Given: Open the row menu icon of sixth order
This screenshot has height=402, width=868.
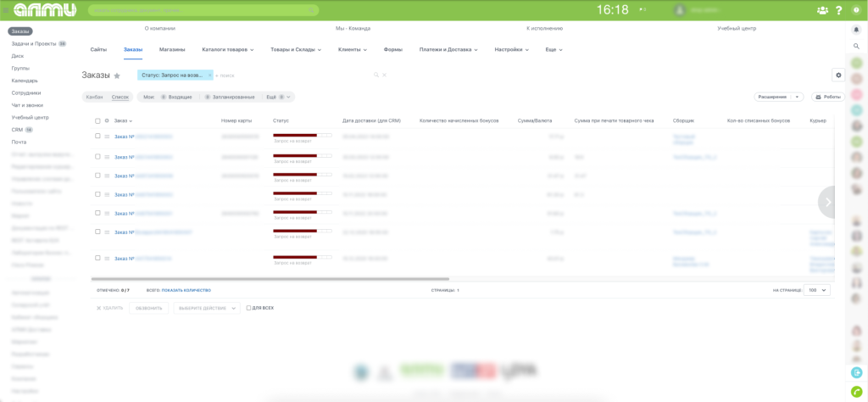Looking at the screenshot, I should (107, 232).
